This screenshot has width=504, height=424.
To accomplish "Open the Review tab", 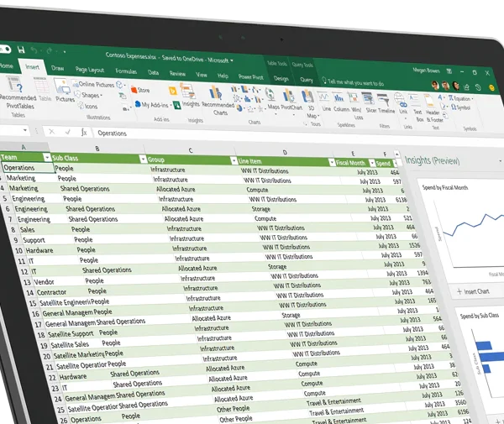I will pyautogui.click(x=177, y=74).
